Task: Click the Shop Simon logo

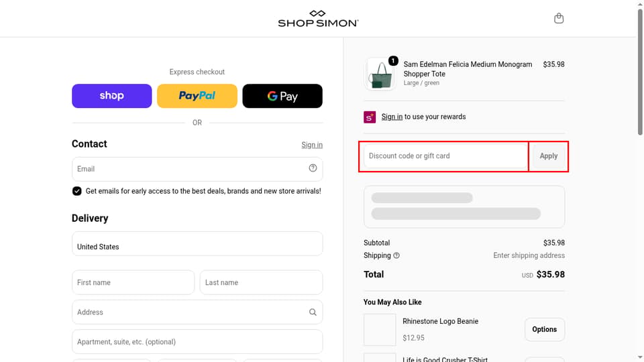Action: (x=318, y=19)
